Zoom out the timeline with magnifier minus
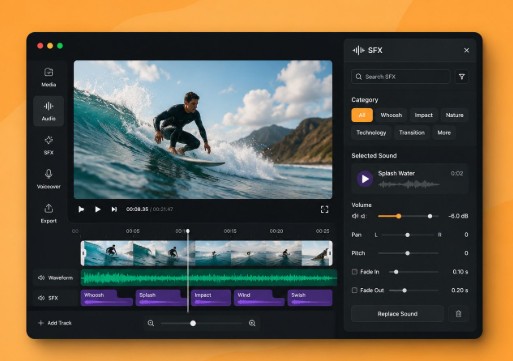The height and width of the screenshot is (361, 513). pyautogui.click(x=151, y=323)
